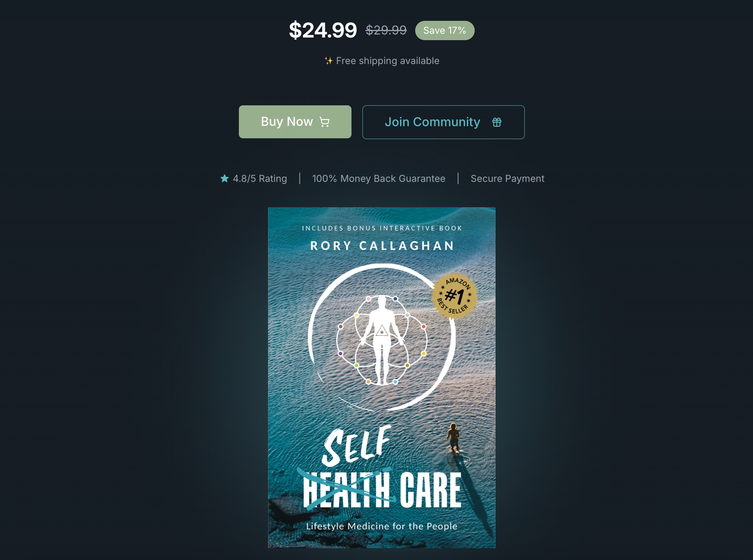Click the $24.99 price
Screen dimensions: 753x560
tap(323, 30)
